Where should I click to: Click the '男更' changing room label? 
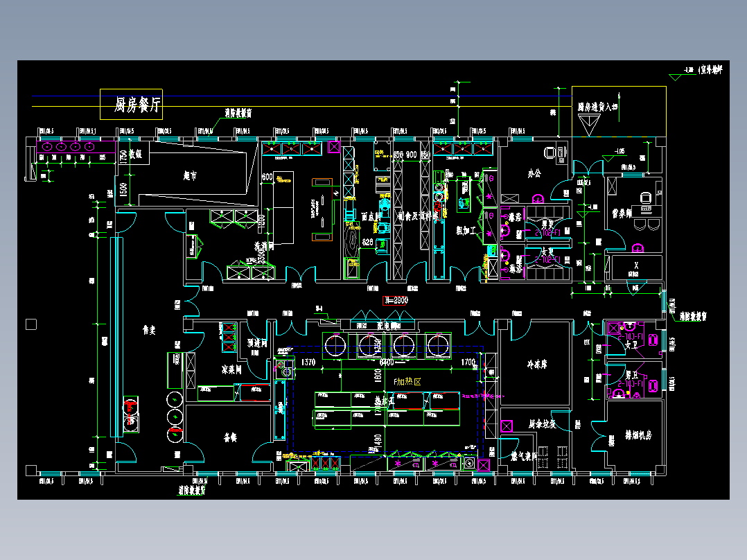(547, 224)
